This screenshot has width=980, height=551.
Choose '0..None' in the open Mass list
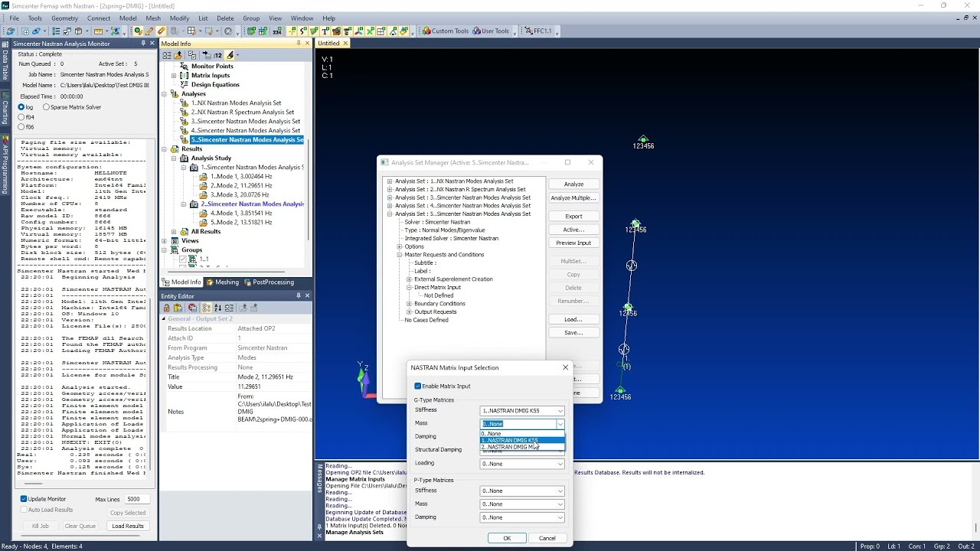pos(522,434)
